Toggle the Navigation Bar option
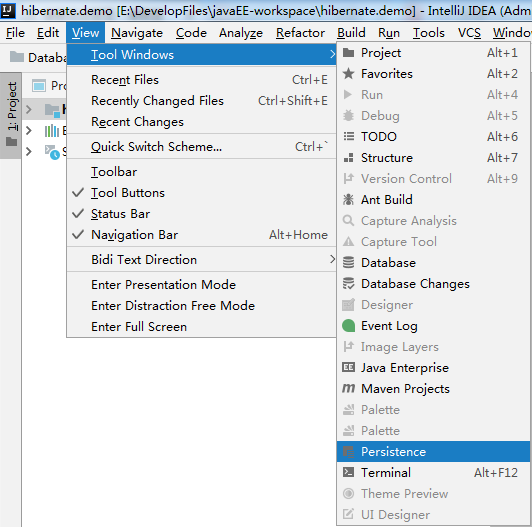The height and width of the screenshot is (527, 532). pyautogui.click(x=201, y=235)
